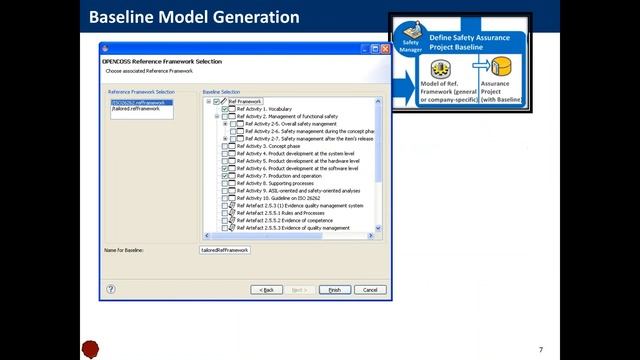This screenshot has width=640, height=360.
Task: Check Ref Activity 3. Concept phase checkbox
Action: coord(224,146)
